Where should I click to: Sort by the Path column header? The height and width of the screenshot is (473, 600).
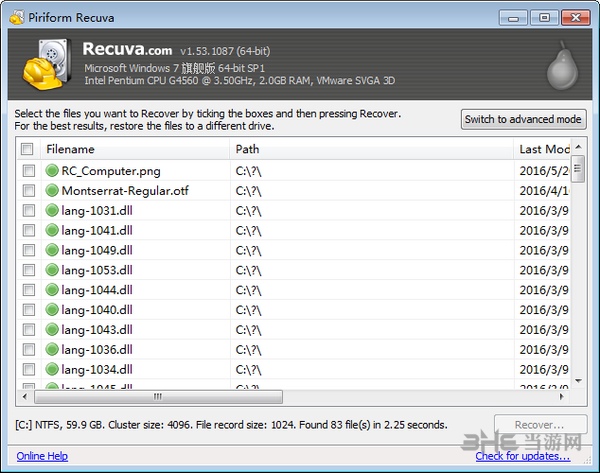372,149
